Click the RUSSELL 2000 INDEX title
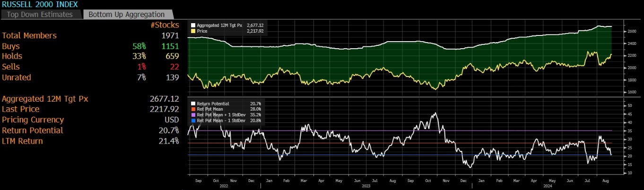 pyautogui.click(x=39, y=4)
